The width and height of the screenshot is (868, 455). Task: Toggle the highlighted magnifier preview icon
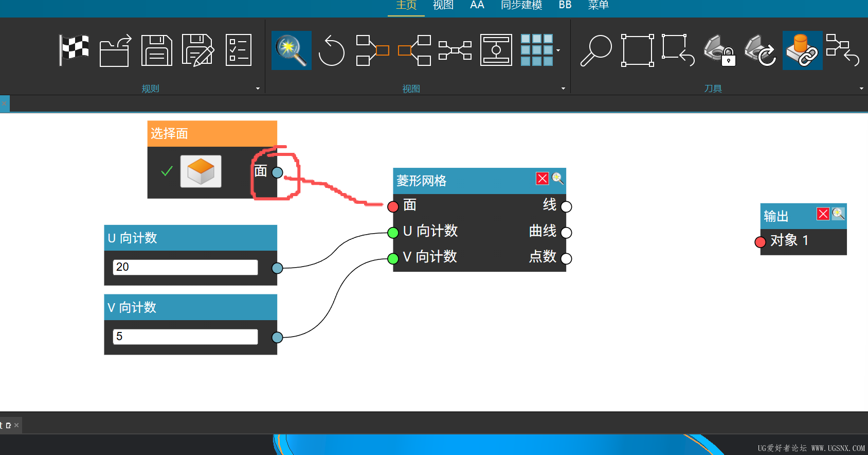coord(291,50)
